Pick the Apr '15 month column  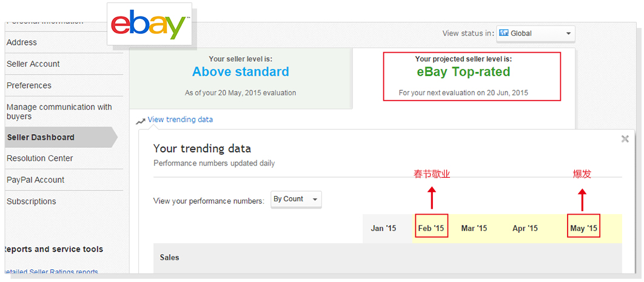(525, 229)
